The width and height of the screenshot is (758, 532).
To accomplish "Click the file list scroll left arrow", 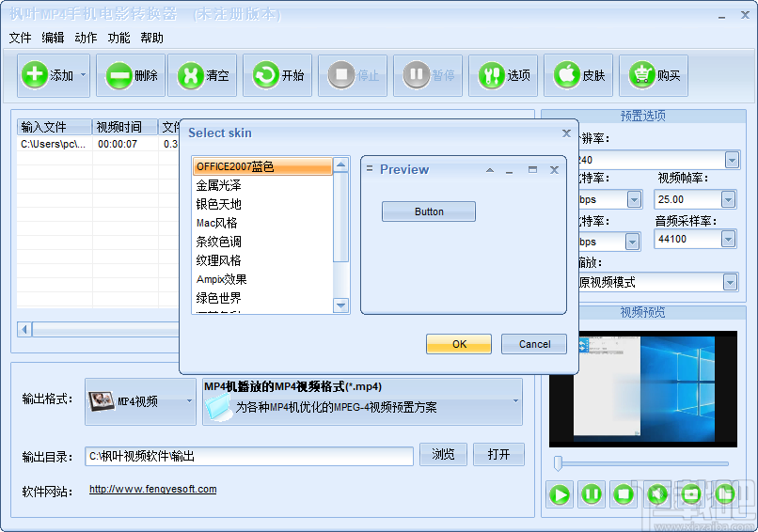I will pyautogui.click(x=24, y=330).
